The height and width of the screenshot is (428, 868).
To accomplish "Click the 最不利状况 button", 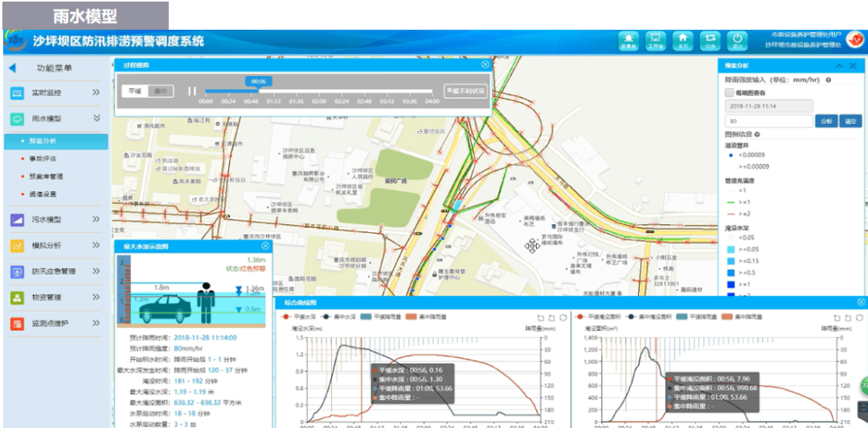I will [465, 92].
